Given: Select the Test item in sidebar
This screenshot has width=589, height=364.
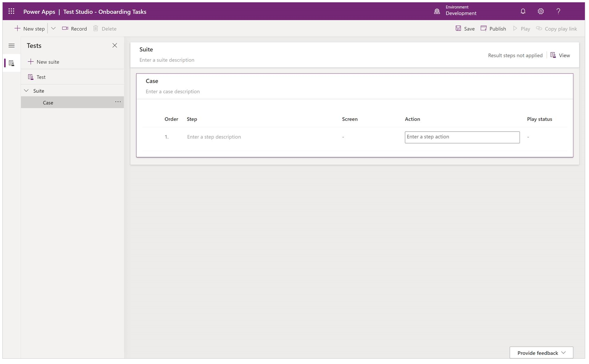Looking at the screenshot, I should 41,77.
